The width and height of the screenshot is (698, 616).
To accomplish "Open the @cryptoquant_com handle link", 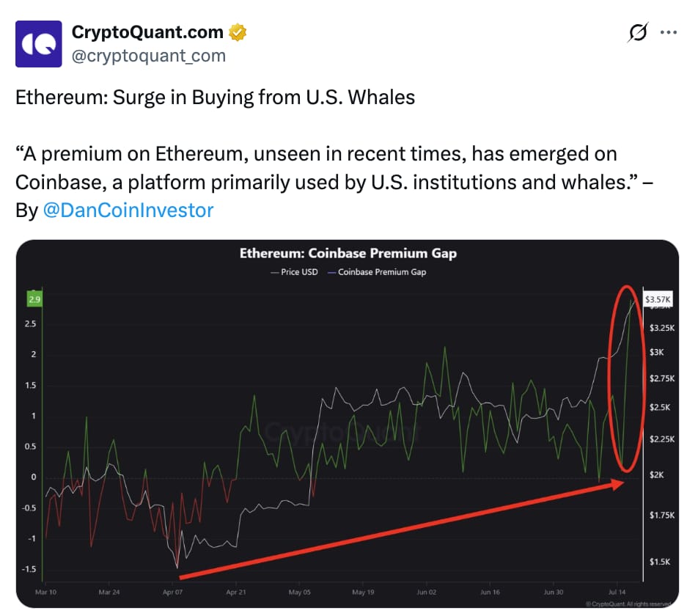I will tap(149, 56).
